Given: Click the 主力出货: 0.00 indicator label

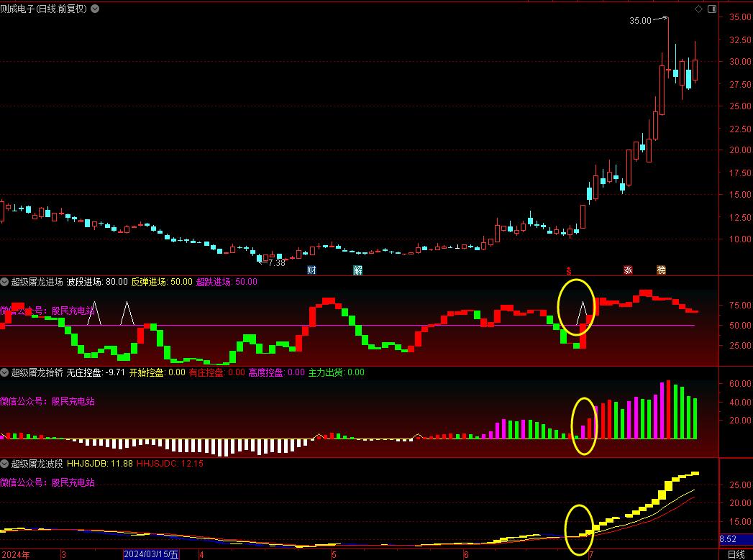Looking at the screenshot, I should (x=336, y=372).
